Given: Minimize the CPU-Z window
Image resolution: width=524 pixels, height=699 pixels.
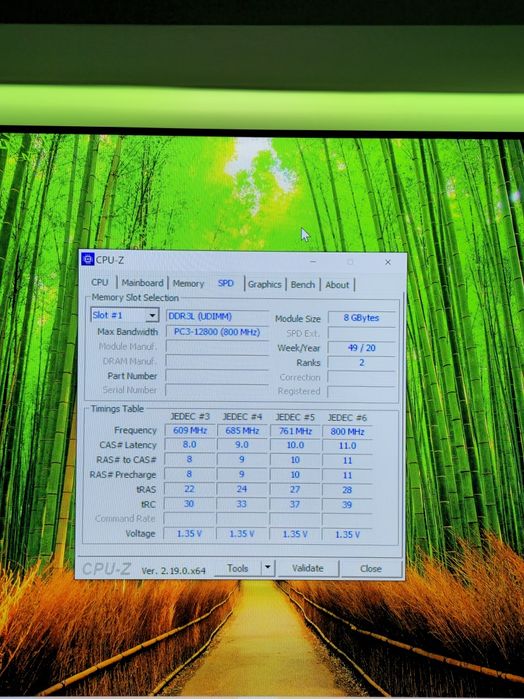Looking at the screenshot, I should click(313, 262).
